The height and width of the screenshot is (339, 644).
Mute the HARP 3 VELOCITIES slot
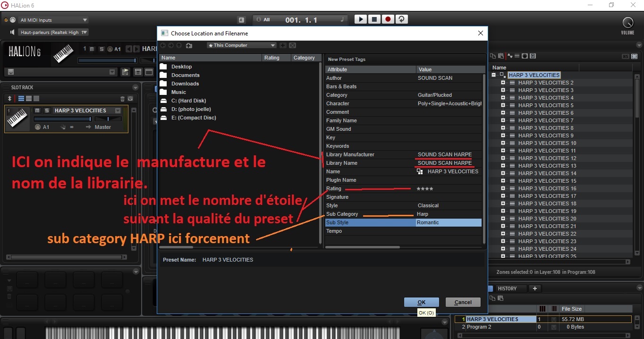37,110
